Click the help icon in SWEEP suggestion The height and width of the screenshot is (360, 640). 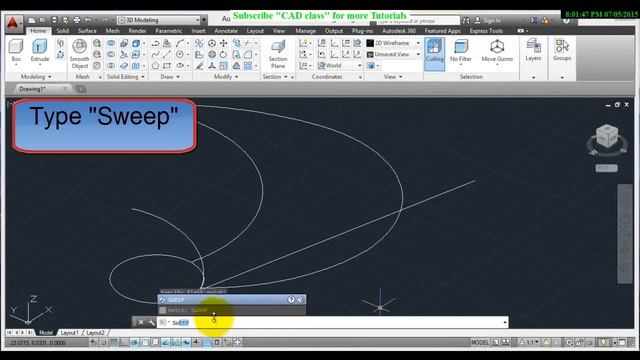click(291, 300)
